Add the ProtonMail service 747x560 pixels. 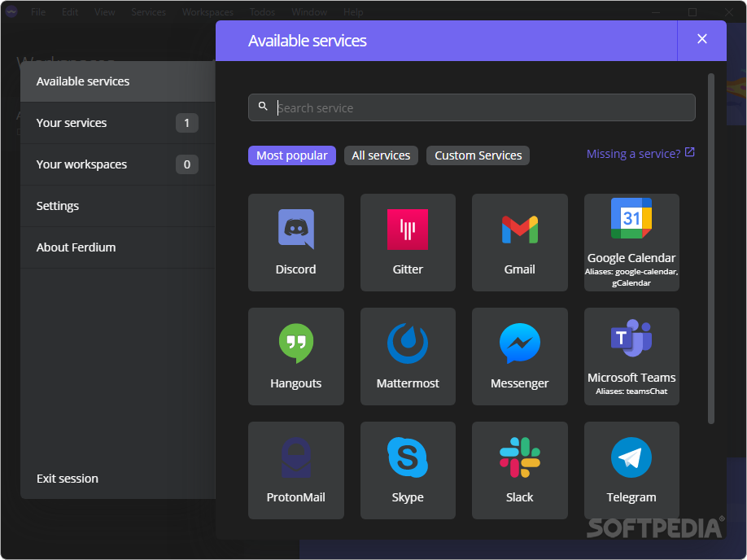295,470
